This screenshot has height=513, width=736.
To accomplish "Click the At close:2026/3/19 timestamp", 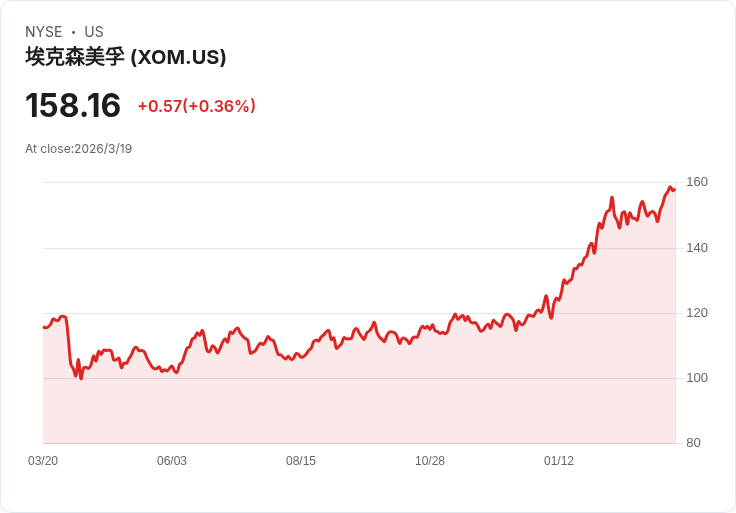I will click(x=78, y=149).
